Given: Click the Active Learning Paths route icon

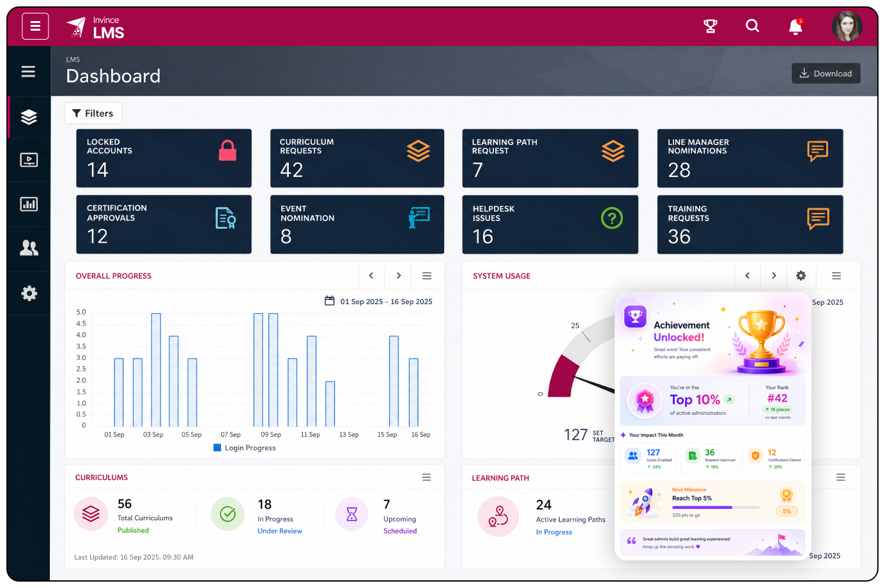Looking at the screenshot, I should click(x=498, y=516).
